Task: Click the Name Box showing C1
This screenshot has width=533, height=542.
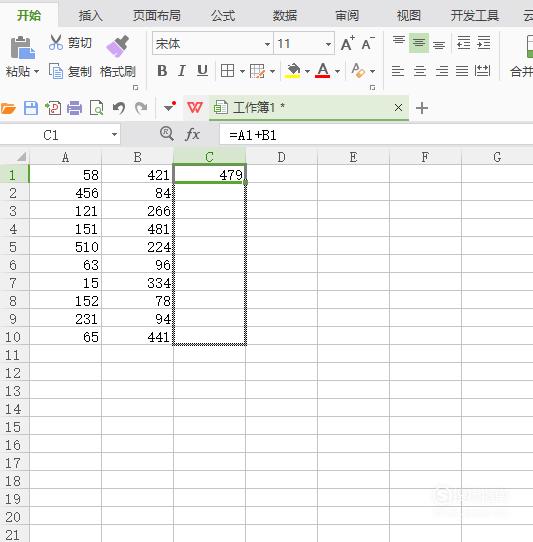Action: pyautogui.click(x=51, y=135)
